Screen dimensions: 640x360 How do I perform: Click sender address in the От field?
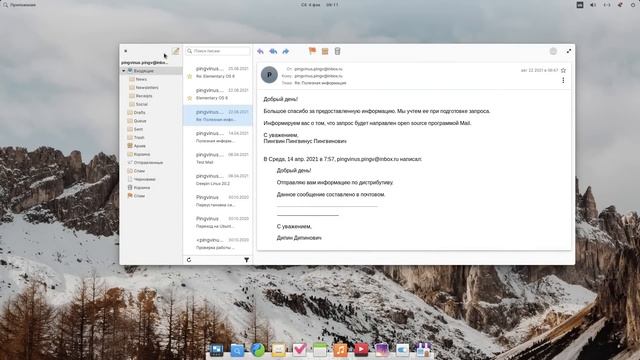click(318, 69)
